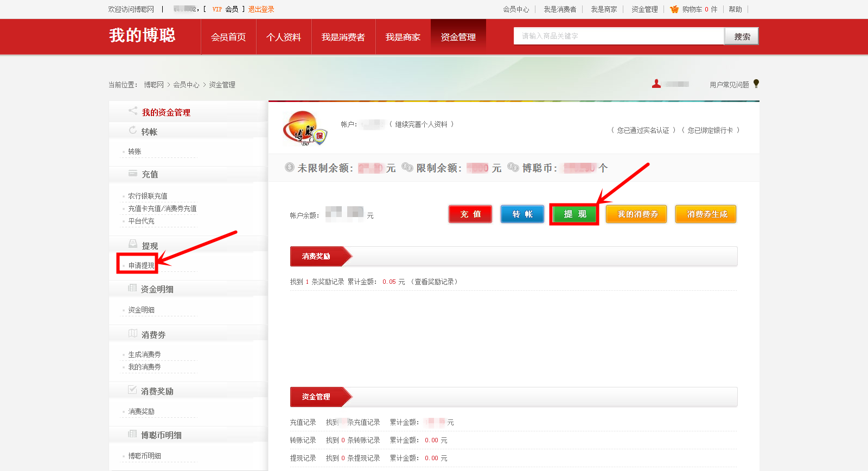Viewport: 868px width, 471px height.
Task: Switch to 我是消费者 nav tab
Action: (x=343, y=37)
